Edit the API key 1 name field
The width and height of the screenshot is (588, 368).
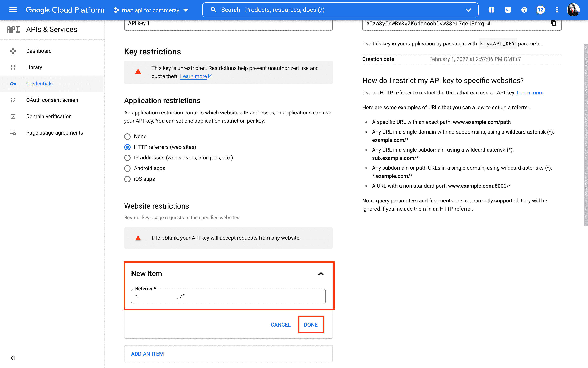[x=228, y=24]
